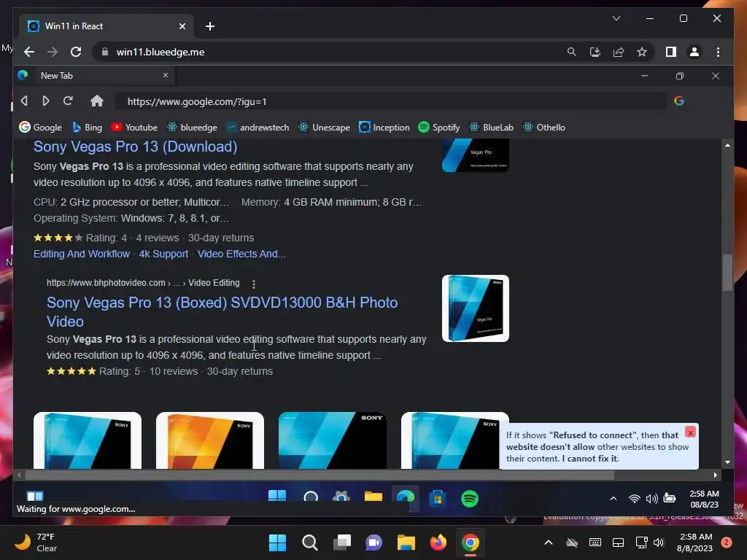Open simulated Windows 11 Start button
747x560 pixels.
click(x=276, y=496)
